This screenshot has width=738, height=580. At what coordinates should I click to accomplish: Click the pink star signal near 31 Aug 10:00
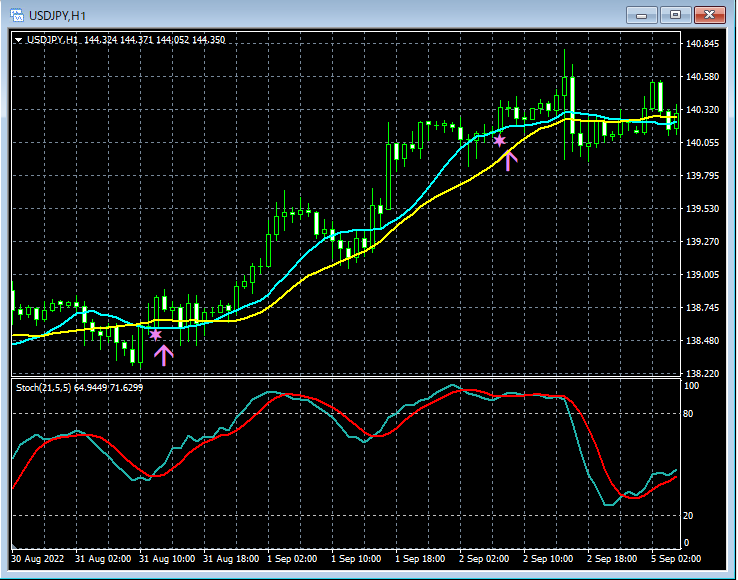coord(155,335)
